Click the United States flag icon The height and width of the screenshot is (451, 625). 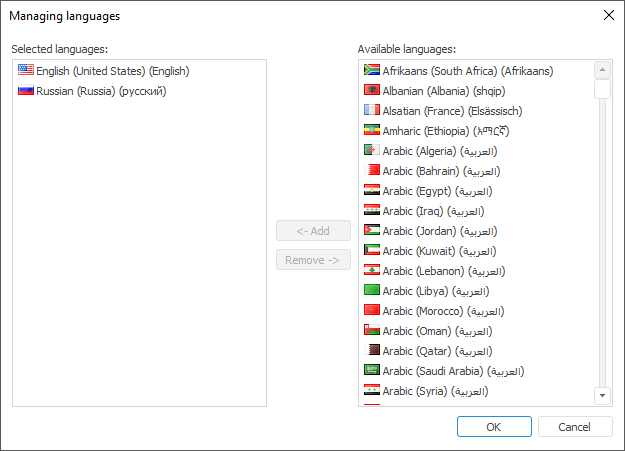[x=26, y=71]
